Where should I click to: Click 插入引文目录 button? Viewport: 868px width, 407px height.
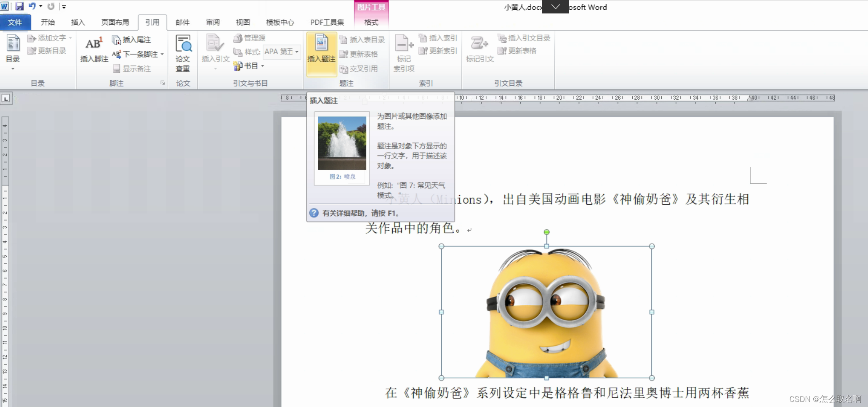pyautogui.click(x=524, y=38)
